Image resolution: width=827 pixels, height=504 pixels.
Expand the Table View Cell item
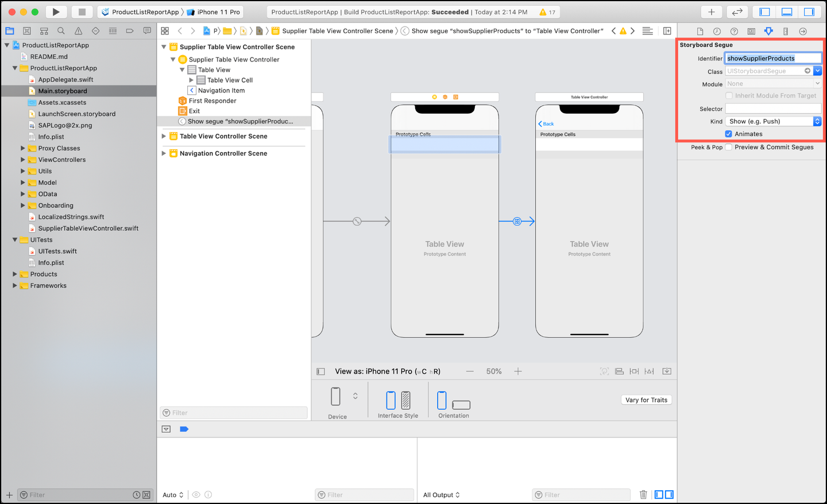coord(191,80)
